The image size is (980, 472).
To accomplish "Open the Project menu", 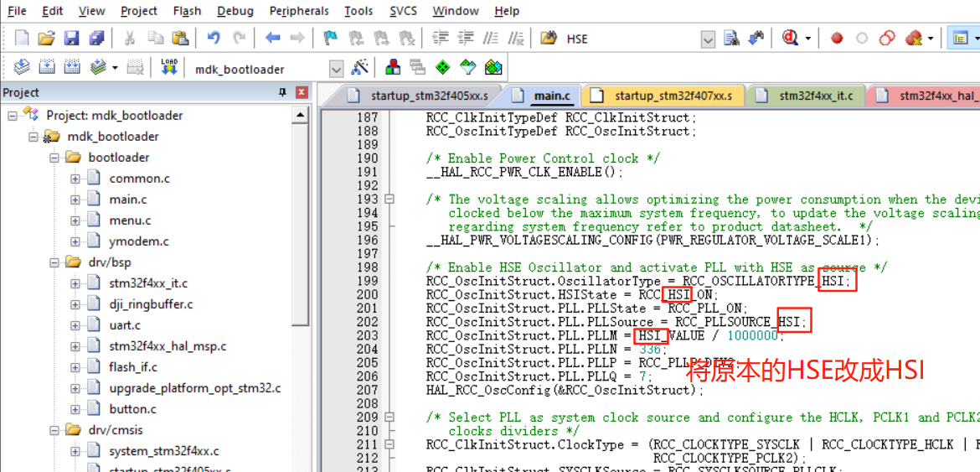I will [x=139, y=11].
